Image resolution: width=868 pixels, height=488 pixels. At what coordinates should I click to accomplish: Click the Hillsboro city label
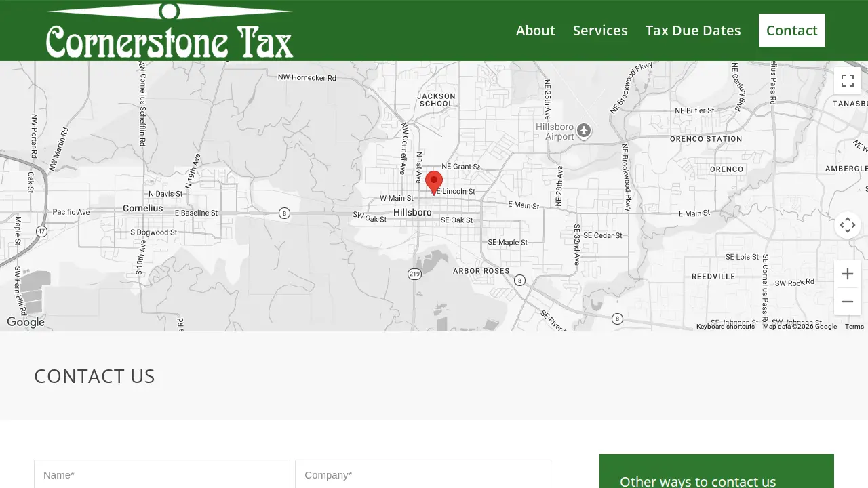(412, 213)
